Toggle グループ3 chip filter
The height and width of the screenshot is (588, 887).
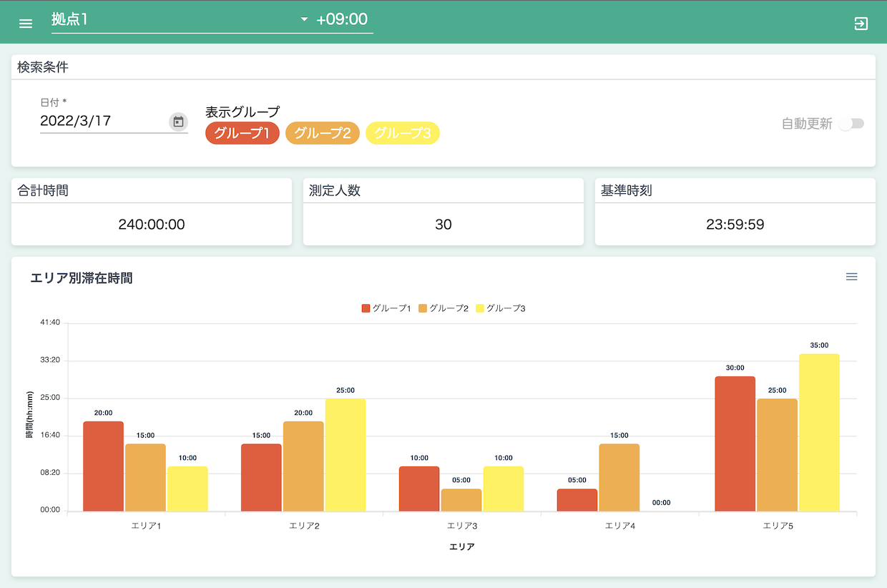click(x=402, y=133)
